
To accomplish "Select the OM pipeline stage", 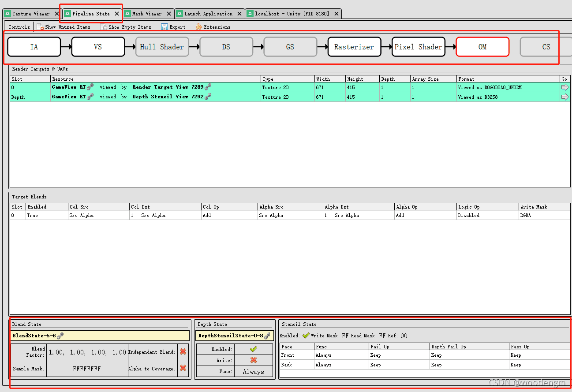I will [482, 47].
